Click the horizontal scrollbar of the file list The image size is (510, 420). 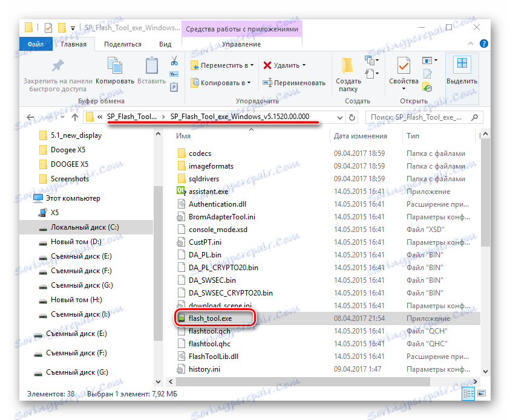click(x=302, y=381)
